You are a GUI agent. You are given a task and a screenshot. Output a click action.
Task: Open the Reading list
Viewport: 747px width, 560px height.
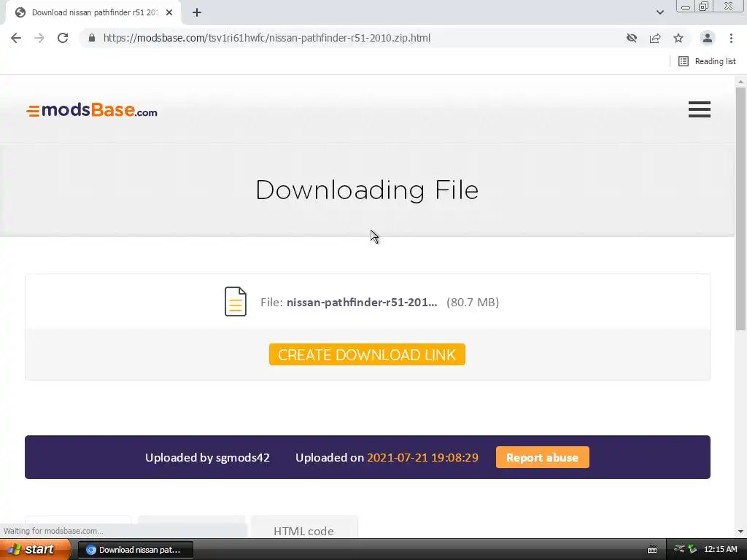(707, 61)
